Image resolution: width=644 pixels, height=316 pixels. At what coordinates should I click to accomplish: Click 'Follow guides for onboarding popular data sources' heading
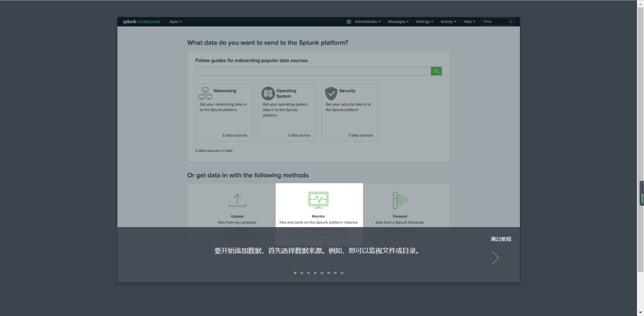[x=251, y=61]
